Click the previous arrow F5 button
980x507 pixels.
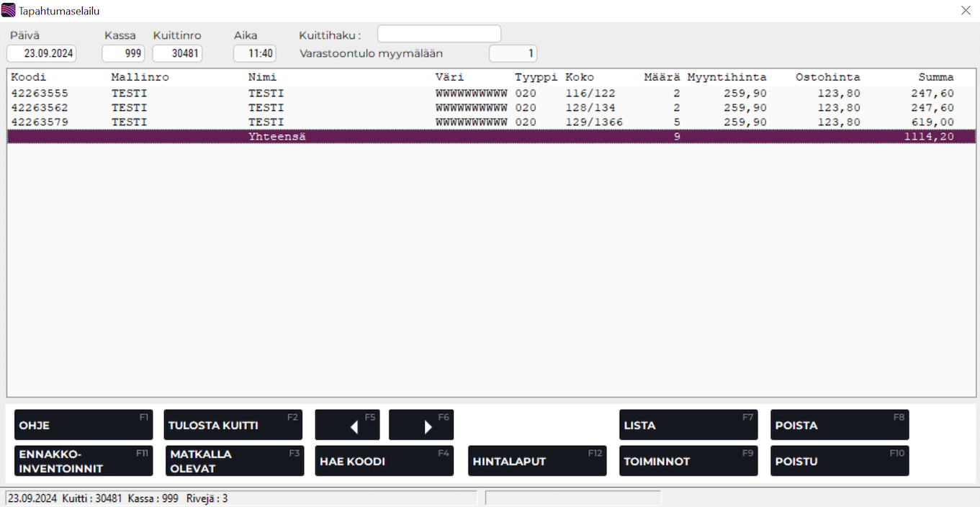pyautogui.click(x=347, y=425)
